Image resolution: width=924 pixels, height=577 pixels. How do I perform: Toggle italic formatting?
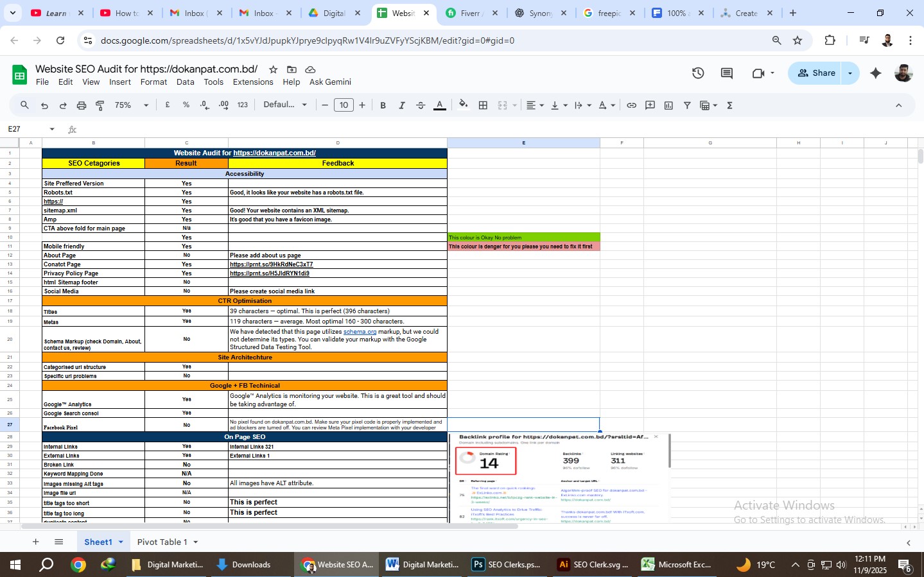click(401, 105)
